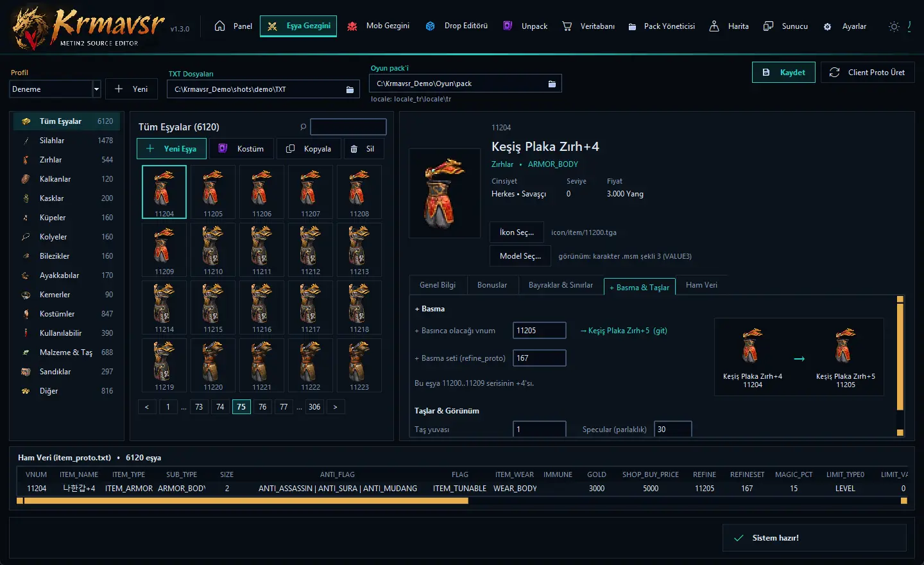
Task: Switch to Ham Veri tab
Action: coord(701,285)
